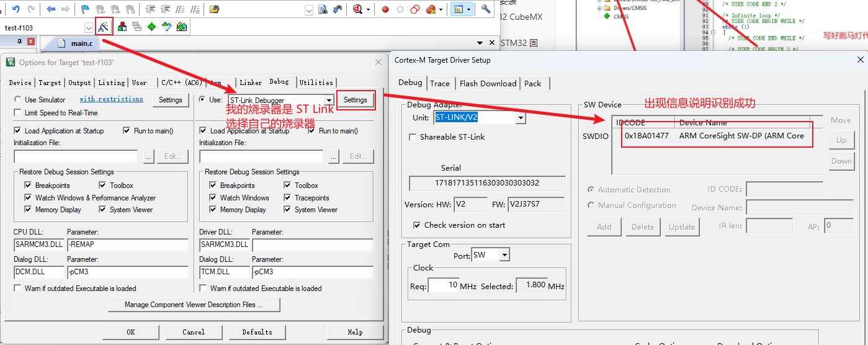The height and width of the screenshot is (345, 868).
Task: Open Unit ST-LINK/V2 dropdown
Action: click(x=521, y=117)
